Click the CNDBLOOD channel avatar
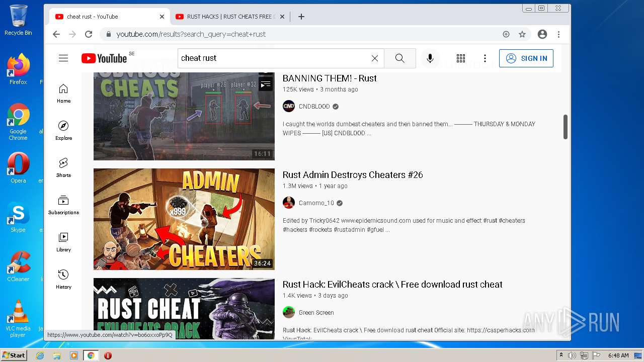 [x=289, y=107]
